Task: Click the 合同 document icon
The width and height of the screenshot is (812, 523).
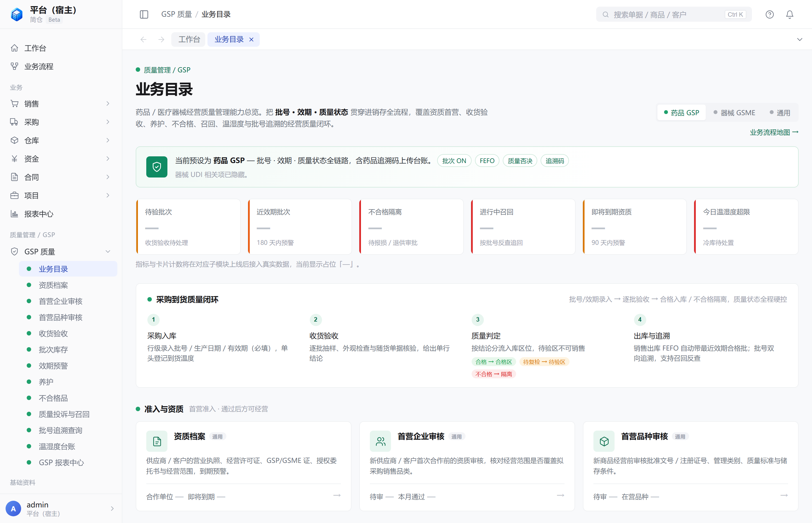Action: pos(14,177)
